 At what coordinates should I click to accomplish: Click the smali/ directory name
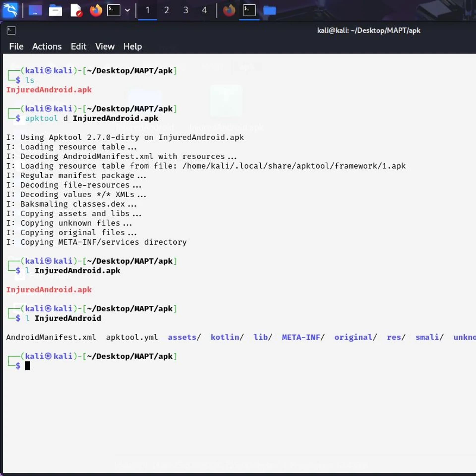coord(429,337)
